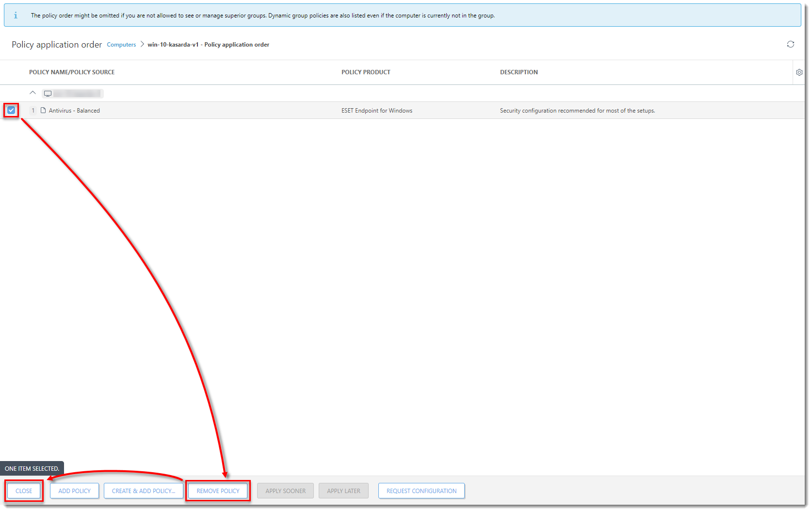Click the ONE ITEM SELECTED badge
Viewport: 812px width, 512px height.
pos(32,468)
